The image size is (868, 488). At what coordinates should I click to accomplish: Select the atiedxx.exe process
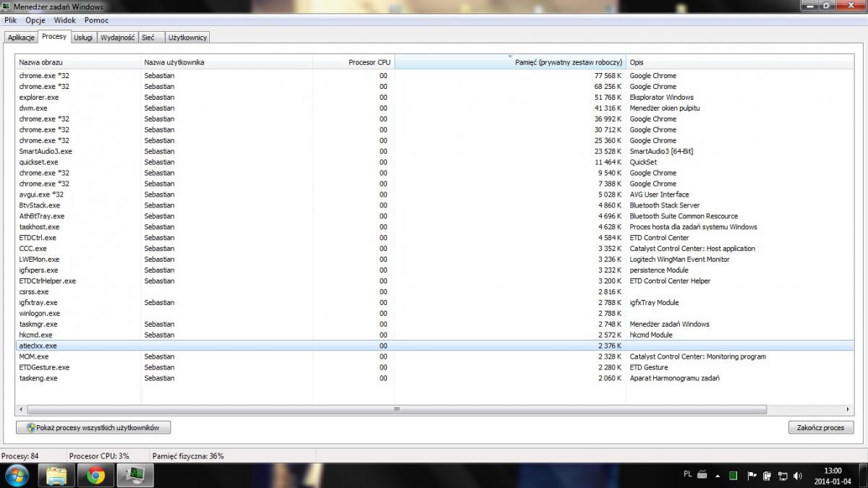(434, 346)
